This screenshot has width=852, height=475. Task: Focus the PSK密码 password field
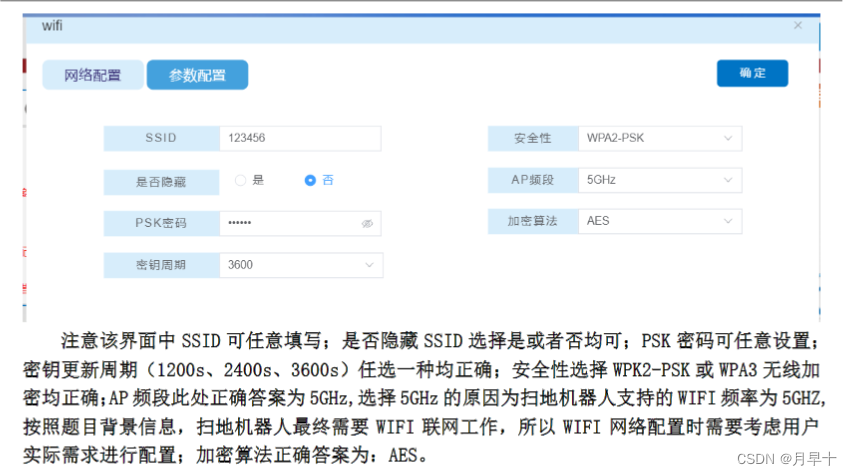tap(300, 223)
